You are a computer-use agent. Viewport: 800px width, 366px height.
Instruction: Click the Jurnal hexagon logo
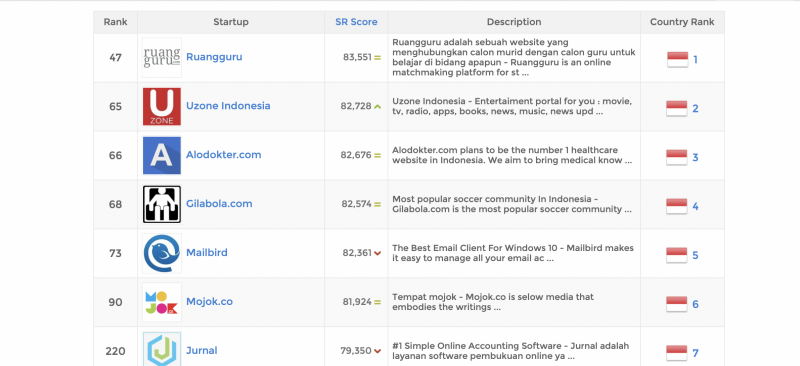pos(162,349)
